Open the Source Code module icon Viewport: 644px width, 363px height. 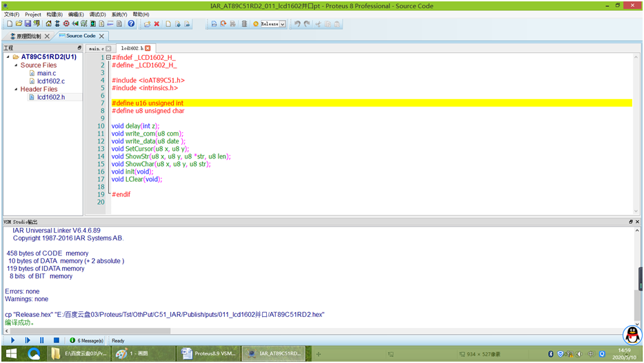tap(110, 24)
